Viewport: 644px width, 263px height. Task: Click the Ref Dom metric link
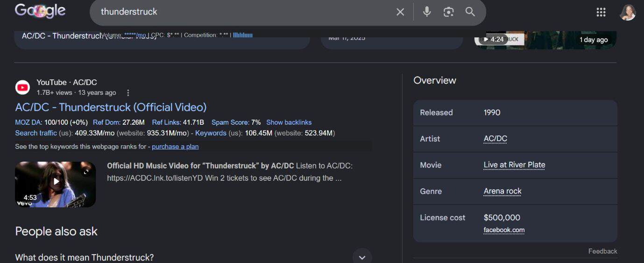106,122
